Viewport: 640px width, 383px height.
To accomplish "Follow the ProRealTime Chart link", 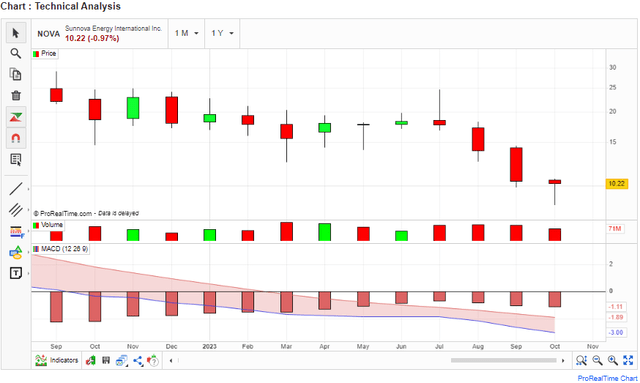I will 607,378.
